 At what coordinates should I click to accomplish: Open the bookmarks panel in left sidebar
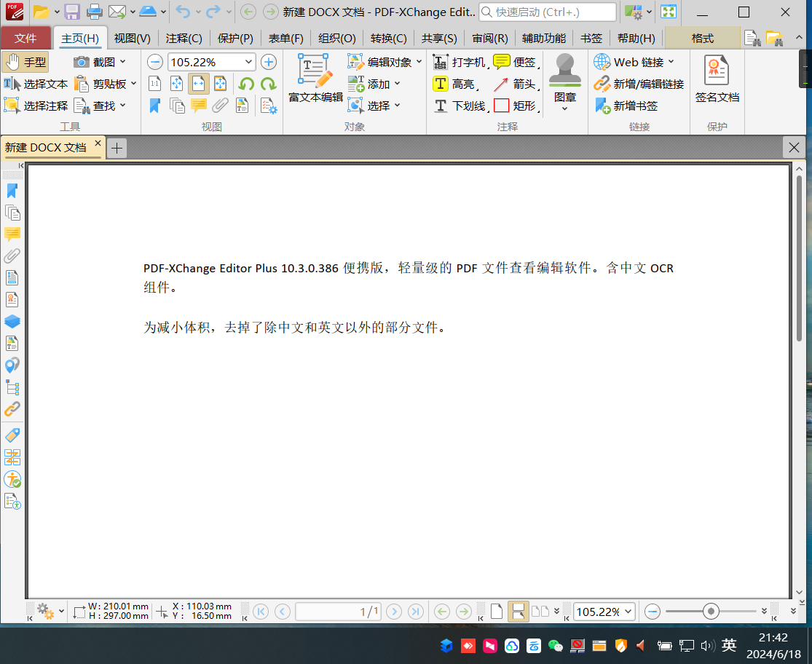tap(12, 191)
